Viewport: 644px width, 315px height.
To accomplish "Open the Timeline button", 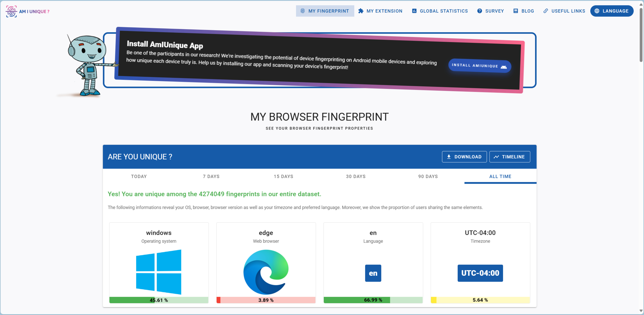I will (x=509, y=157).
